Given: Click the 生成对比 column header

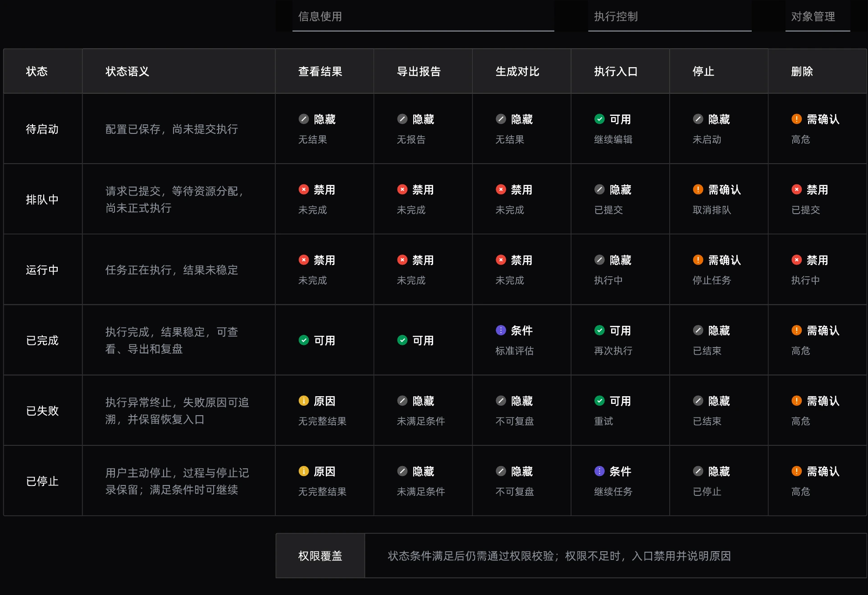Looking at the screenshot, I should click(522, 71).
